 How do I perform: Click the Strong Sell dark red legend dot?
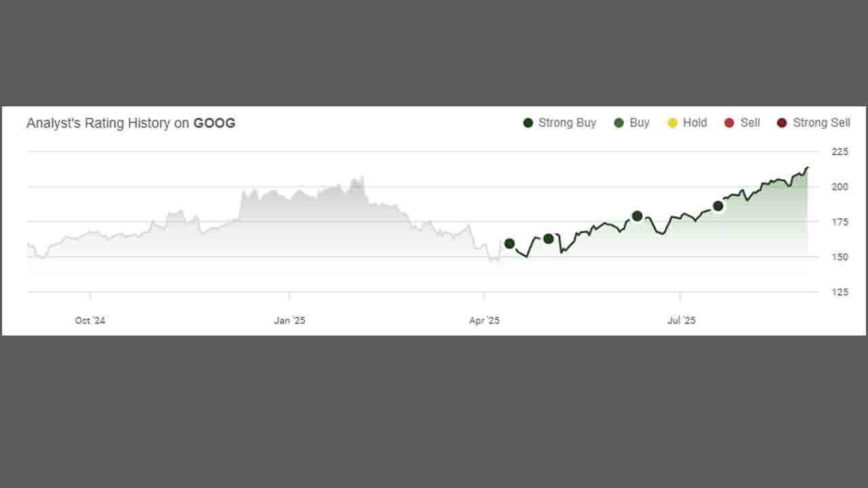pyautogui.click(x=782, y=123)
